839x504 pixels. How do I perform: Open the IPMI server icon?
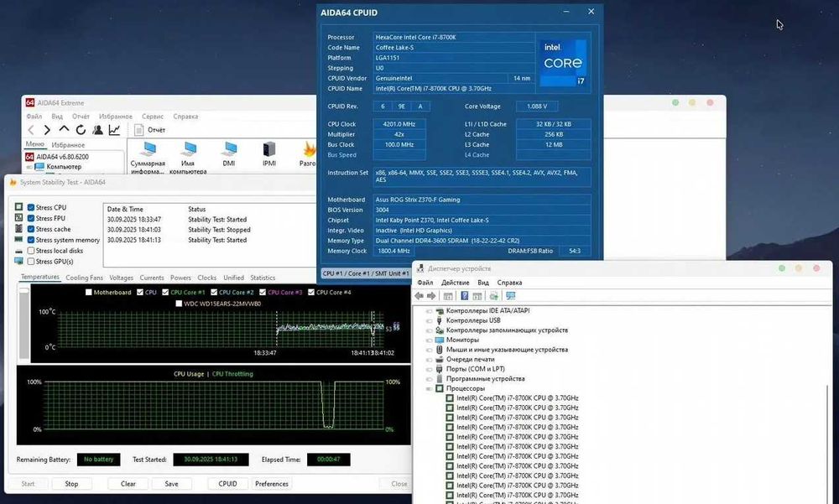pos(269,148)
